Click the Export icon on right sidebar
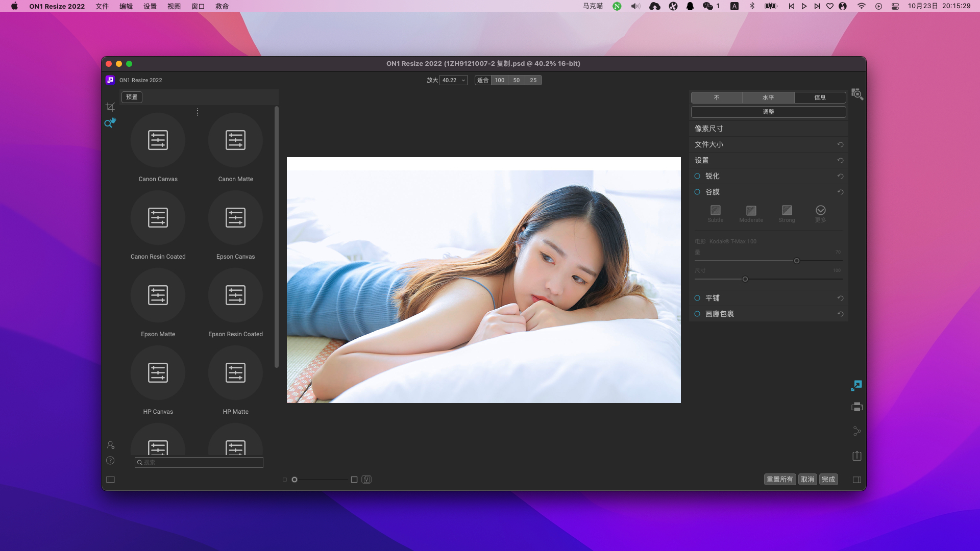 [x=857, y=456]
